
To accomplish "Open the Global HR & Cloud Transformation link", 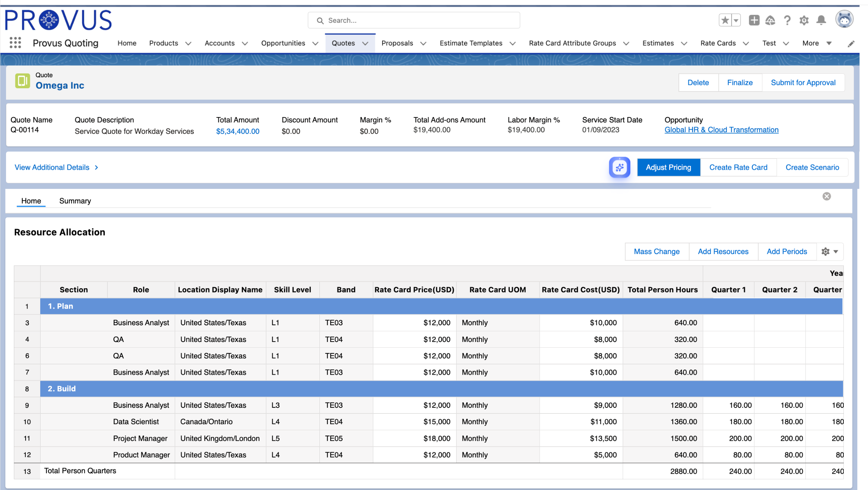I will point(721,130).
